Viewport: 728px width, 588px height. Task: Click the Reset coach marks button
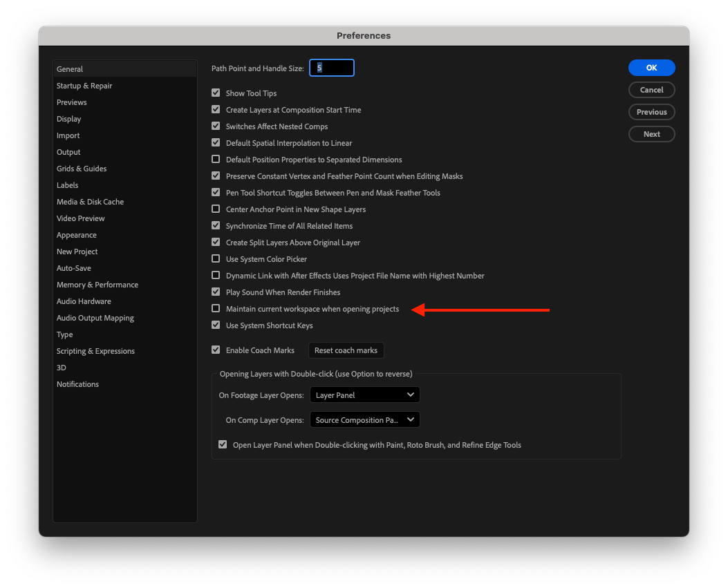pyautogui.click(x=346, y=350)
